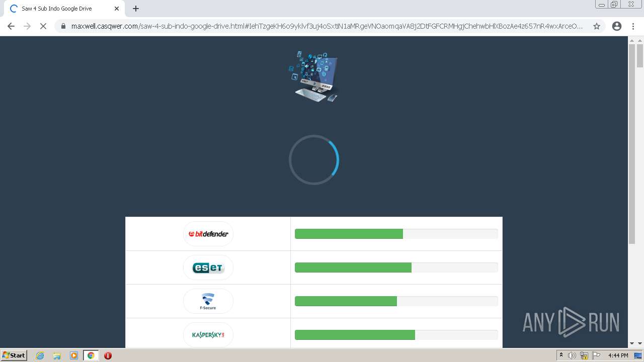644x362 pixels.
Task: Open a new tab with plus button
Action: click(136, 9)
